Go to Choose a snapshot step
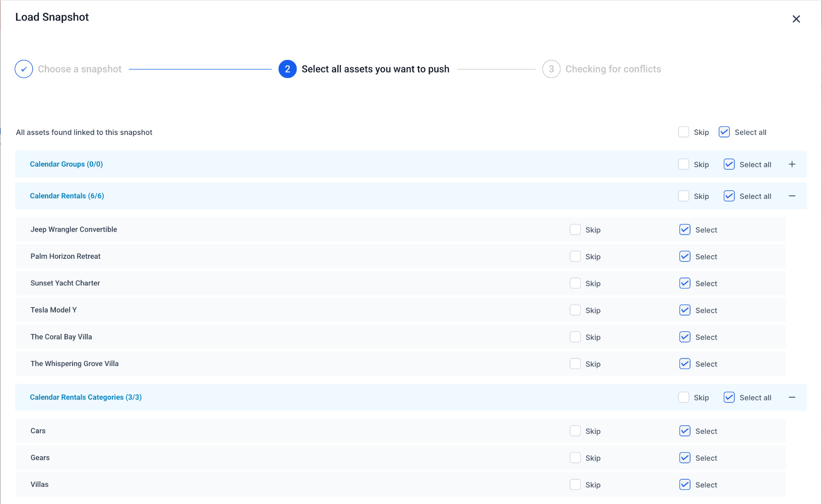The height and width of the screenshot is (504, 822). tap(80, 69)
